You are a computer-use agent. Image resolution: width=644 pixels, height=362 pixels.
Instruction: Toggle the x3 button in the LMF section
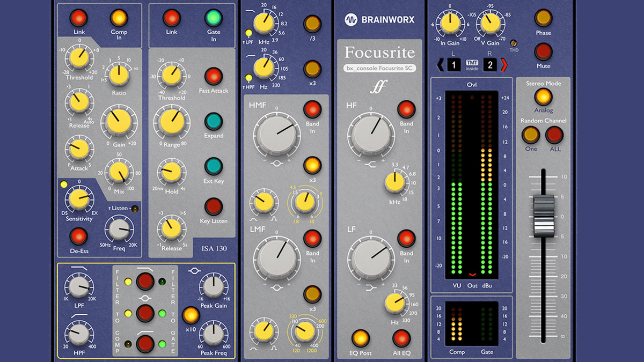(x=312, y=294)
